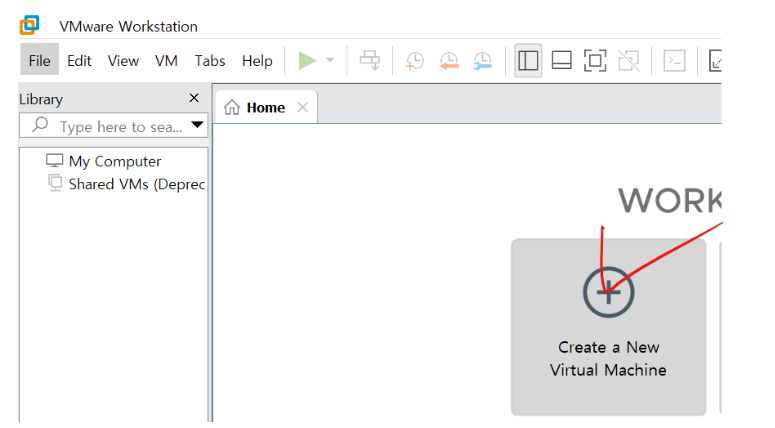Open the Edit menu
Image resolution: width=775 pixels, height=428 pixels.
[x=79, y=61]
